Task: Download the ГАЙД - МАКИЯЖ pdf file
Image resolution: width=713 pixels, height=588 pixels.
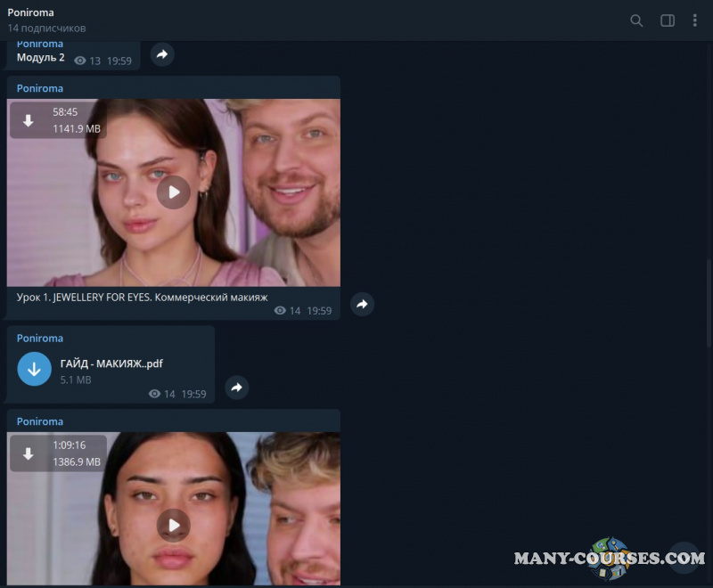Action: click(34, 368)
